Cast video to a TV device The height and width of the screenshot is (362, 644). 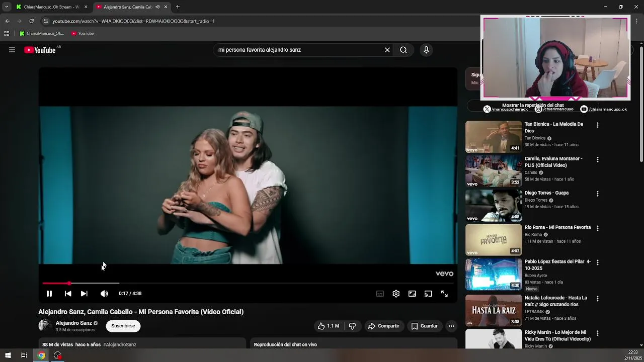pos(428,294)
